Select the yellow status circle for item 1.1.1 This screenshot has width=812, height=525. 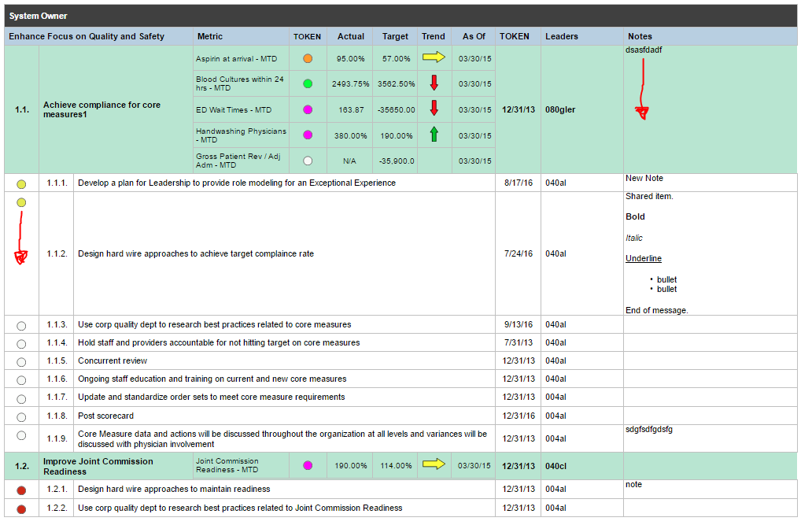[21, 183]
